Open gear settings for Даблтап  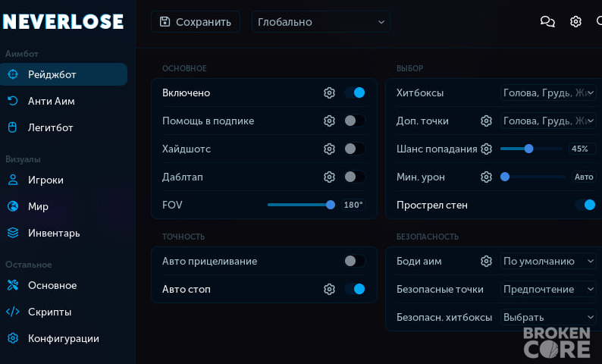329,177
